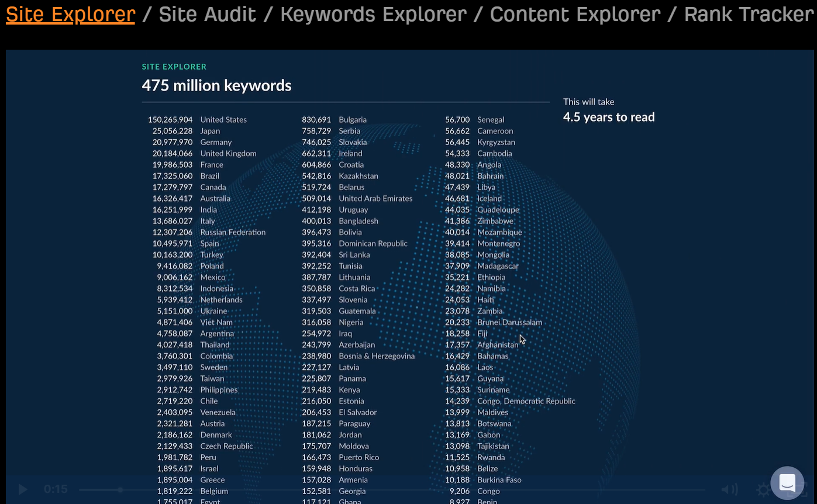Select the United Arab Emirates row
Viewport: 817px width, 504px height.
click(357, 198)
